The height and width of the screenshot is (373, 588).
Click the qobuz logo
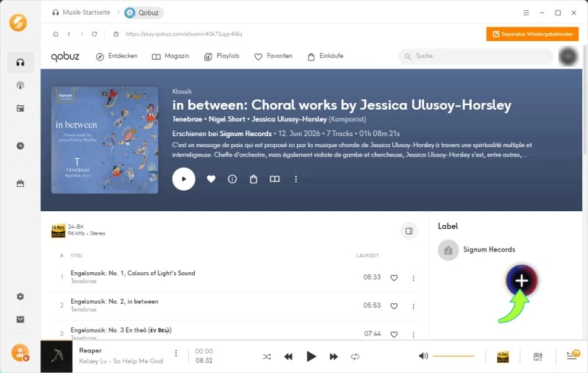coord(65,57)
